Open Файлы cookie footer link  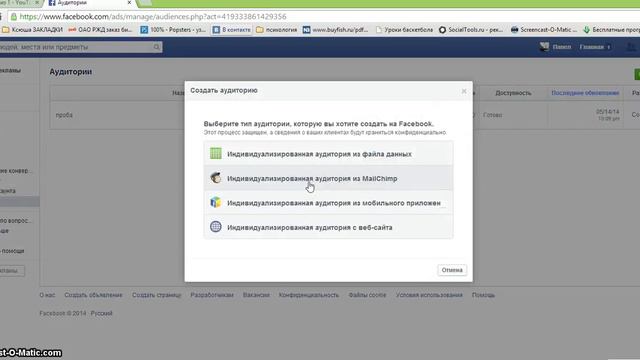(367, 295)
